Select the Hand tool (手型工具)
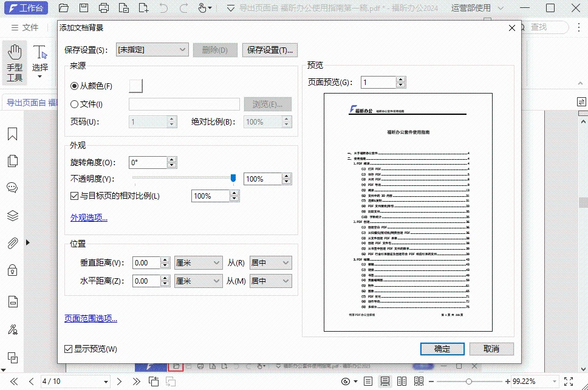The height and width of the screenshot is (390, 588). (x=15, y=63)
